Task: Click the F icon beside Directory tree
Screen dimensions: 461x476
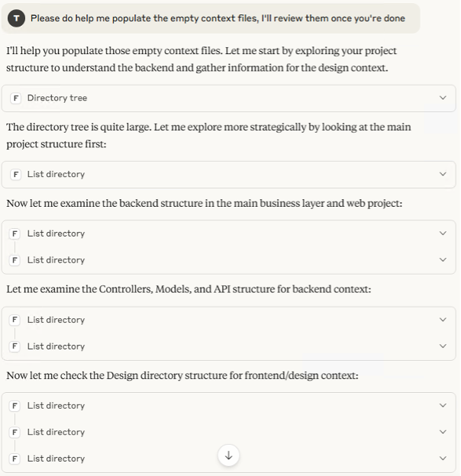Action: (x=16, y=98)
